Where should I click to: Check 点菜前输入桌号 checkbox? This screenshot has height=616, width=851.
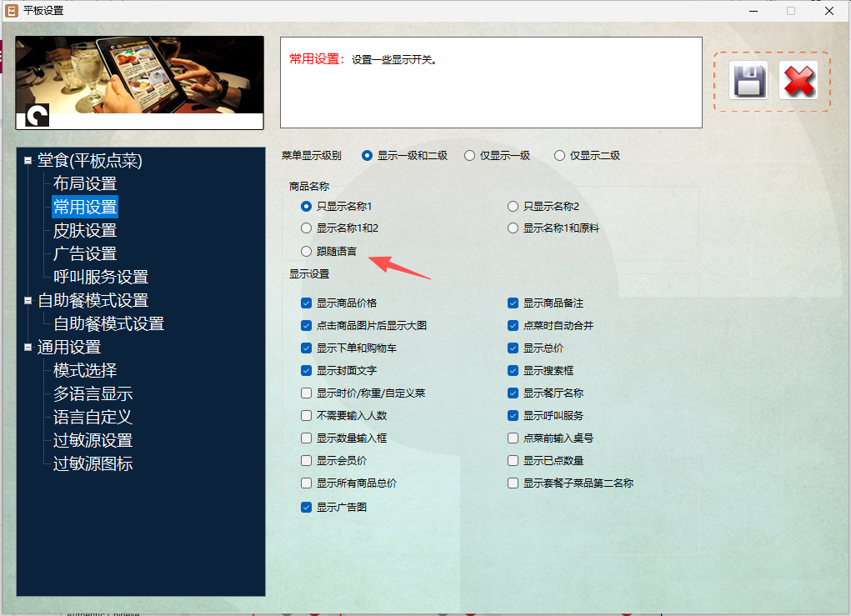[513, 438]
